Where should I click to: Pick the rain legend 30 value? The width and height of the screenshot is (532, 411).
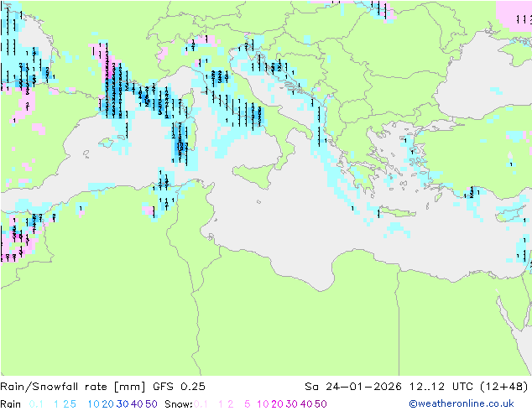[123, 404]
